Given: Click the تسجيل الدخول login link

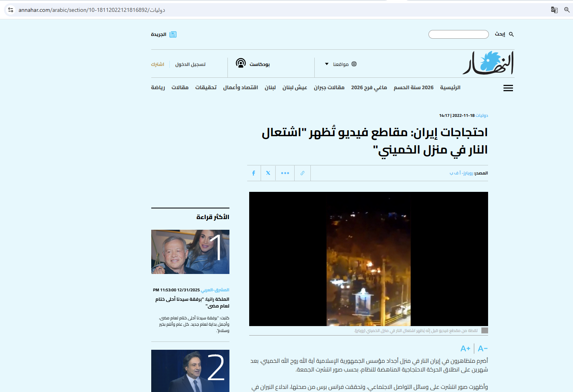Looking at the screenshot, I should [190, 64].
